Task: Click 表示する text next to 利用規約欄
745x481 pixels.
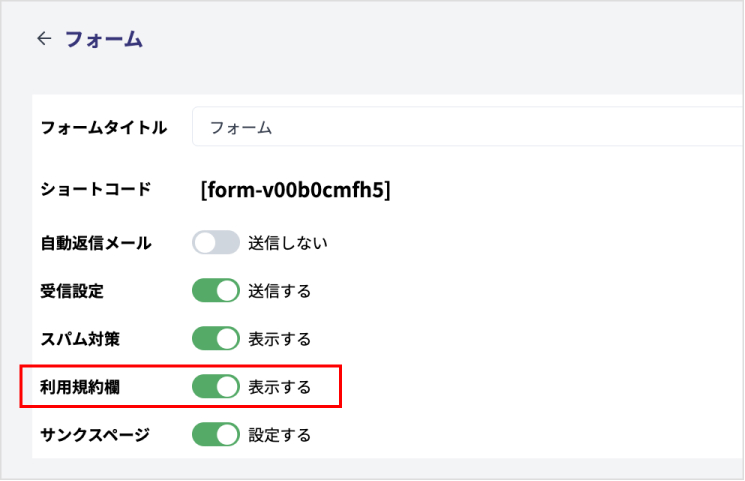Action: (x=280, y=387)
